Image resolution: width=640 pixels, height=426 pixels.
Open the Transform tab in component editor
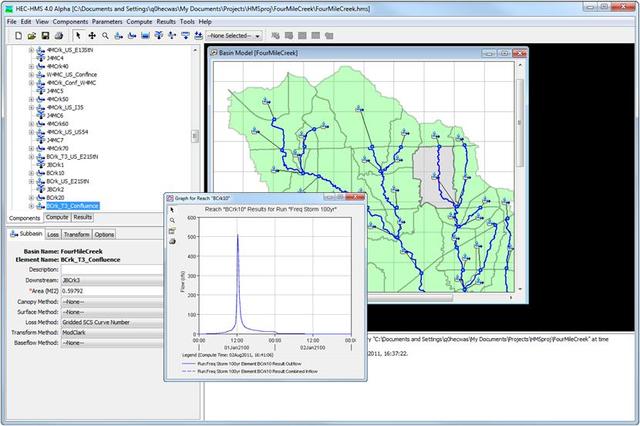[x=76, y=235]
